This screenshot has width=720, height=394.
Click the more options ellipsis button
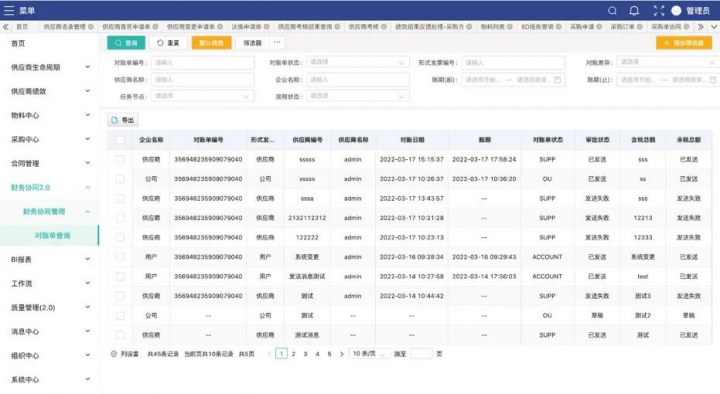click(277, 43)
